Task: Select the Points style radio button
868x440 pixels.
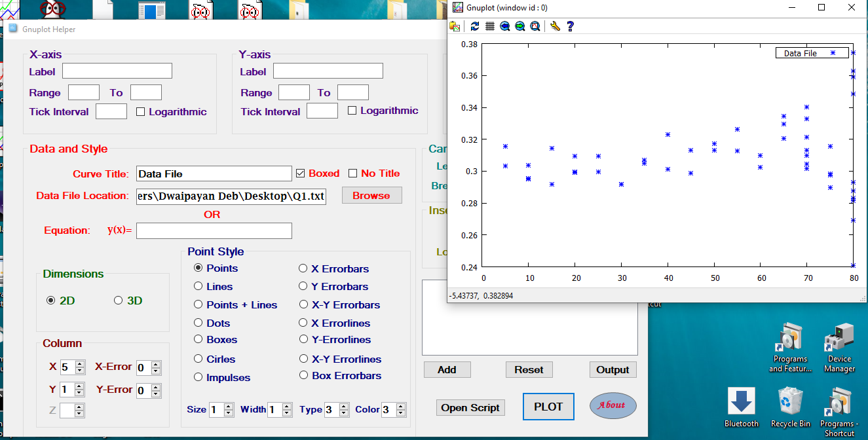Action: tap(198, 268)
